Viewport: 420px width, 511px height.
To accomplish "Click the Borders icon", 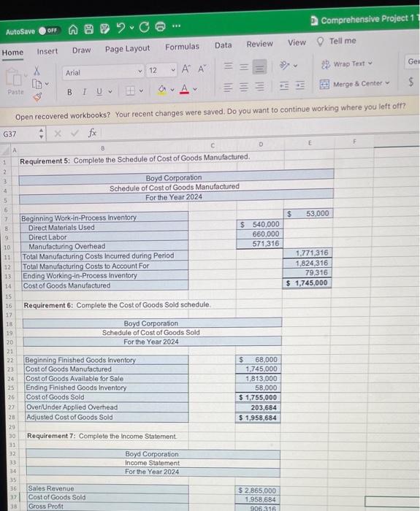I will [130, 91].
